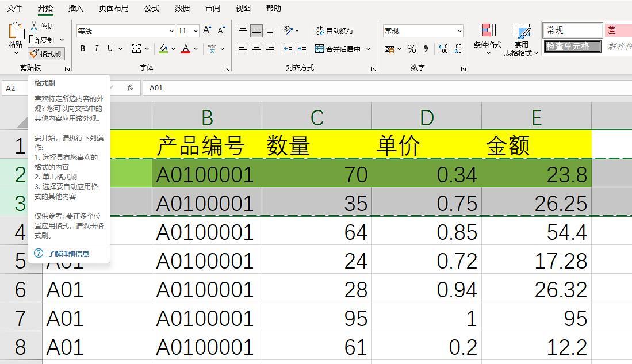Align text to top
This screenshot has height=364, width=632.
pyautogui.click(x=242, y=30)
